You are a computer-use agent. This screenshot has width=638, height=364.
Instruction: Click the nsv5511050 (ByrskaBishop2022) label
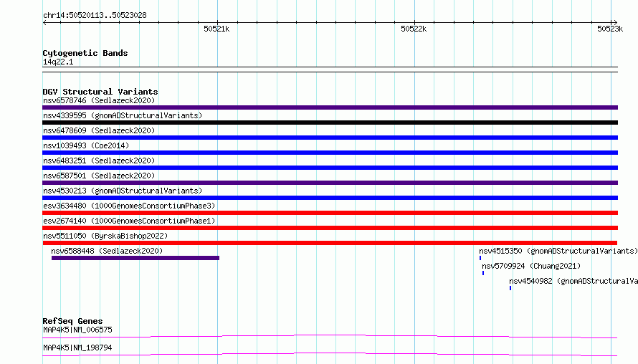click(x=105, y=236)
